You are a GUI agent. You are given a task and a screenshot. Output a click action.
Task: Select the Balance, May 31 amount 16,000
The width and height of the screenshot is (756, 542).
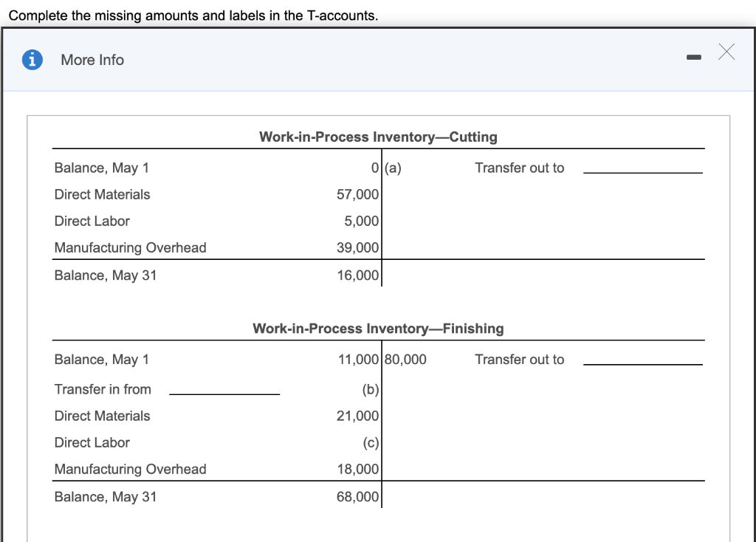(x=360, y=275)
